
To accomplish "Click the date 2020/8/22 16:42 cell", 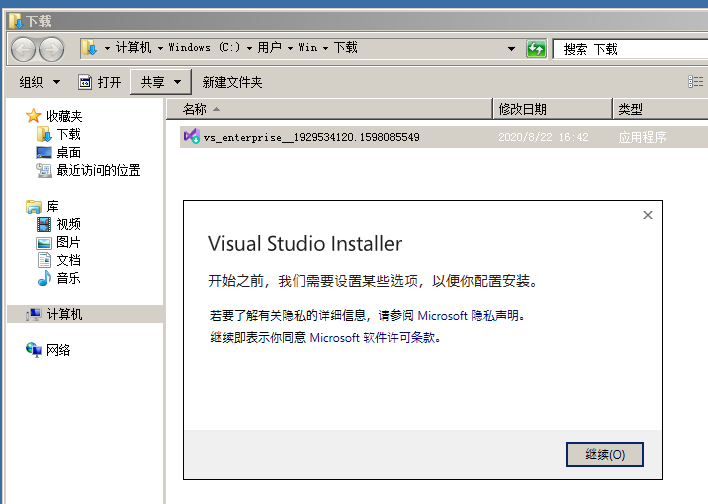I will 543,137.
